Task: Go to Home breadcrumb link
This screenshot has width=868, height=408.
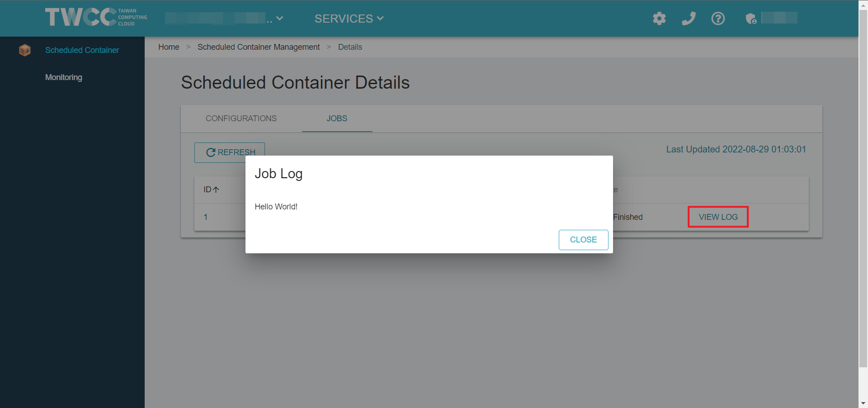Action: (169, 47)
